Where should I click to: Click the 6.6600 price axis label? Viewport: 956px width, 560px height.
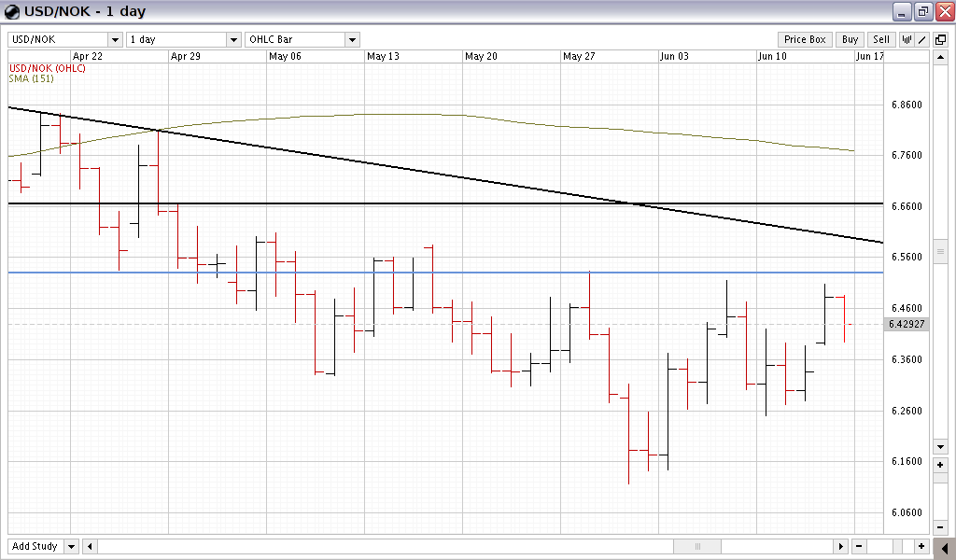[907, 206]
